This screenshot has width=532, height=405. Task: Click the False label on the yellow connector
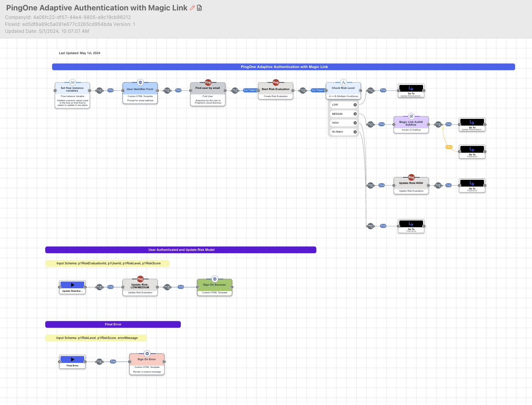tap(449, 147)
